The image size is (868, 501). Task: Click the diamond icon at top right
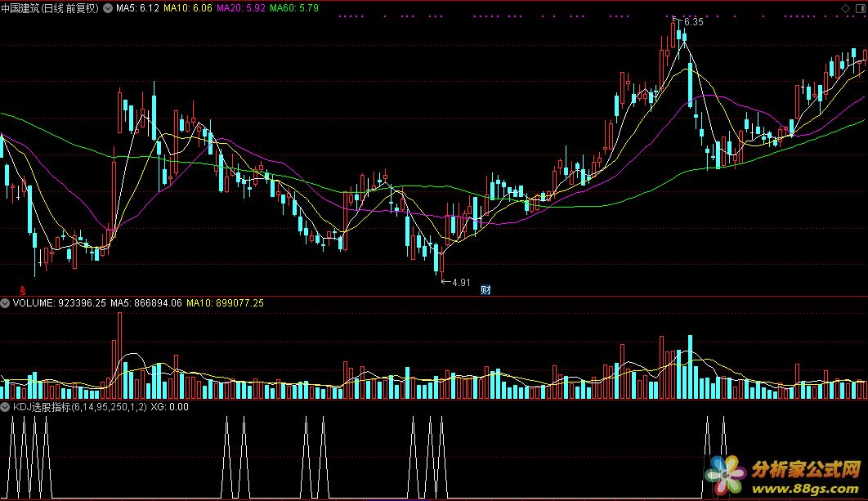tap(845, 8)
